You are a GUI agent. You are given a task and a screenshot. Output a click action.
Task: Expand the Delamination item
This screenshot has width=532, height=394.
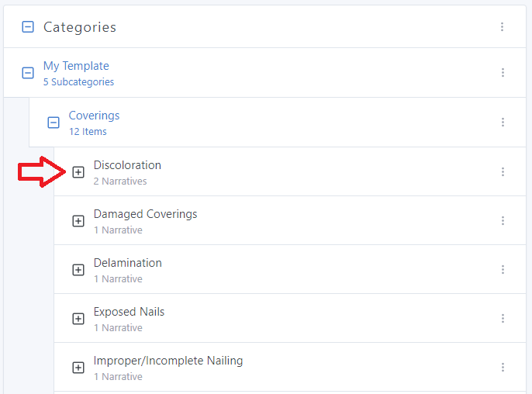click(x=78, y=270)
